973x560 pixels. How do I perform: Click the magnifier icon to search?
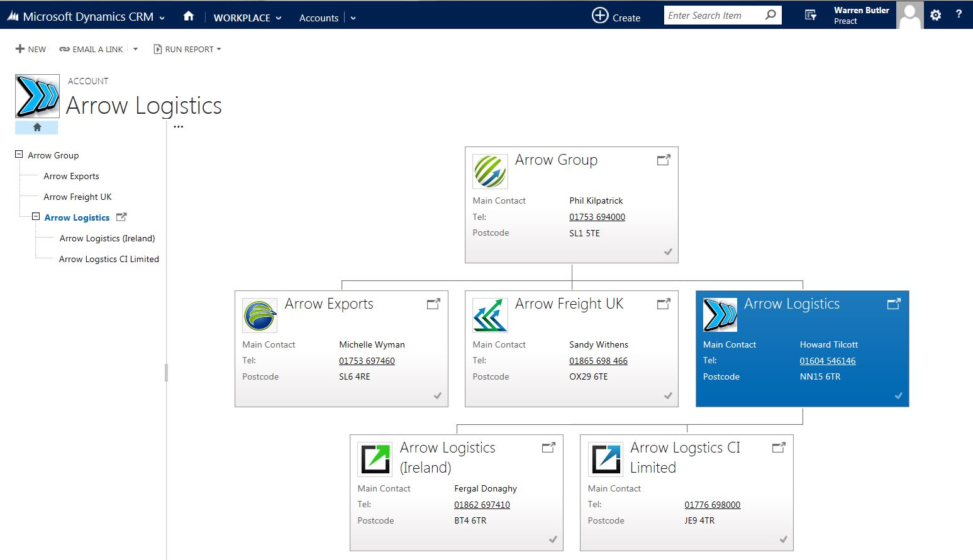(x=771, y=14)
